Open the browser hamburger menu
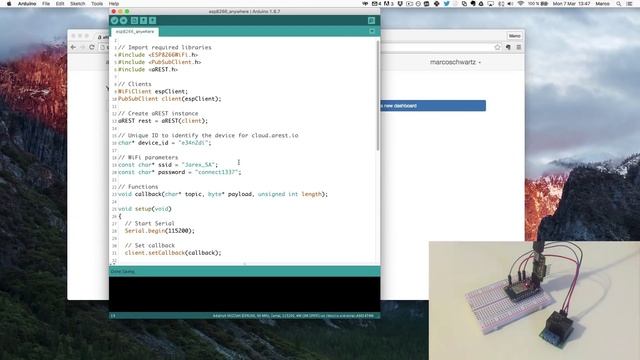 [519, 47]
